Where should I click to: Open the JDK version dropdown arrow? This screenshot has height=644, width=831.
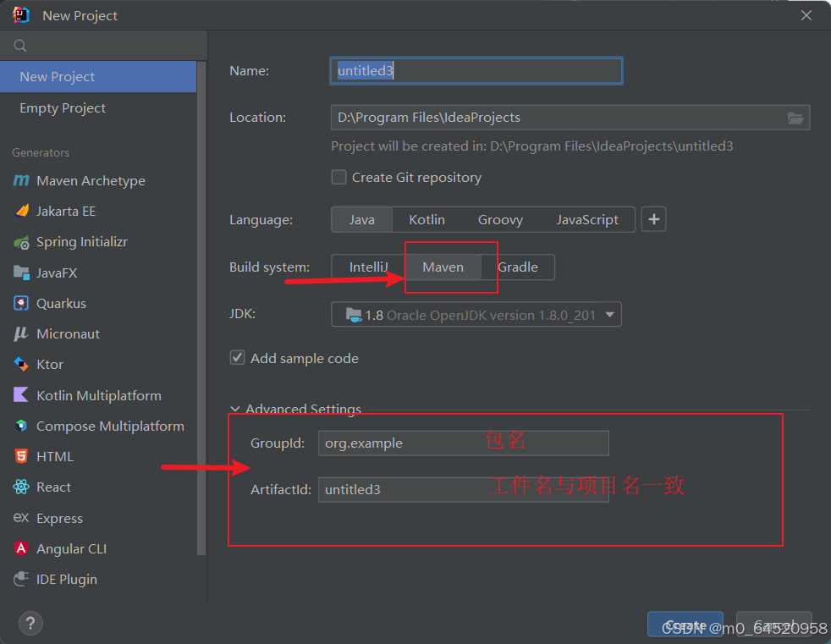(609, 315)
